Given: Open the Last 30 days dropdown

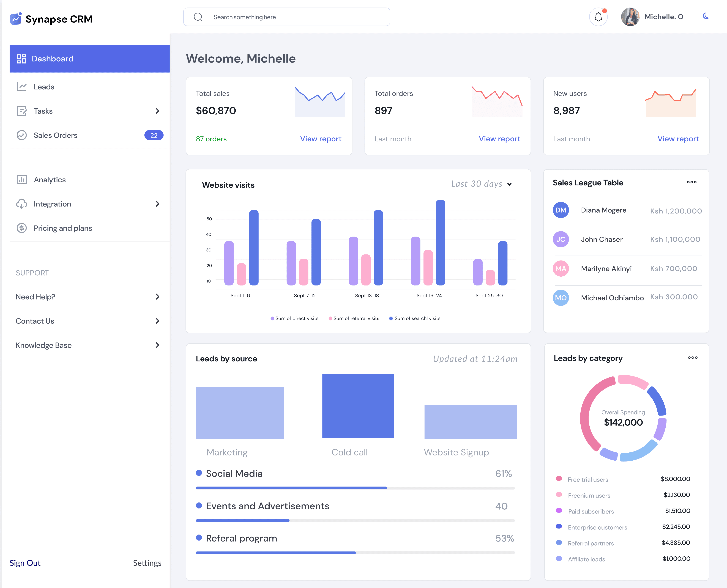Looking at the screenshot, I should (481, 184).
